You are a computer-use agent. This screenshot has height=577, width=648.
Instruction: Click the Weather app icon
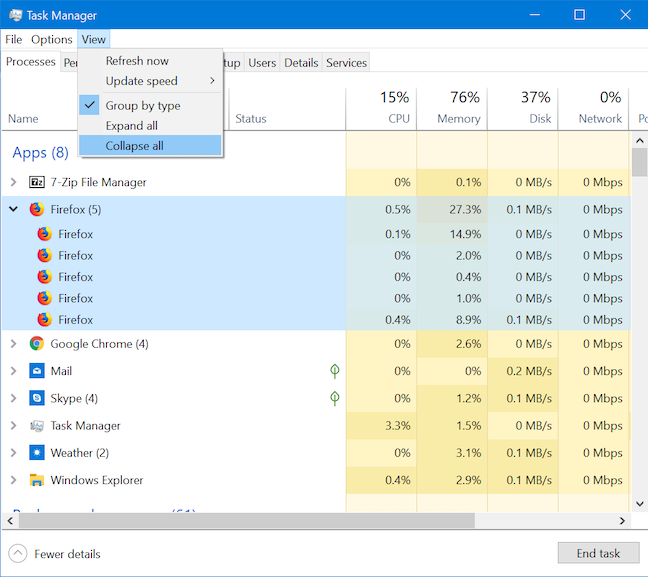pyautogui.click(x=37, y=453)
